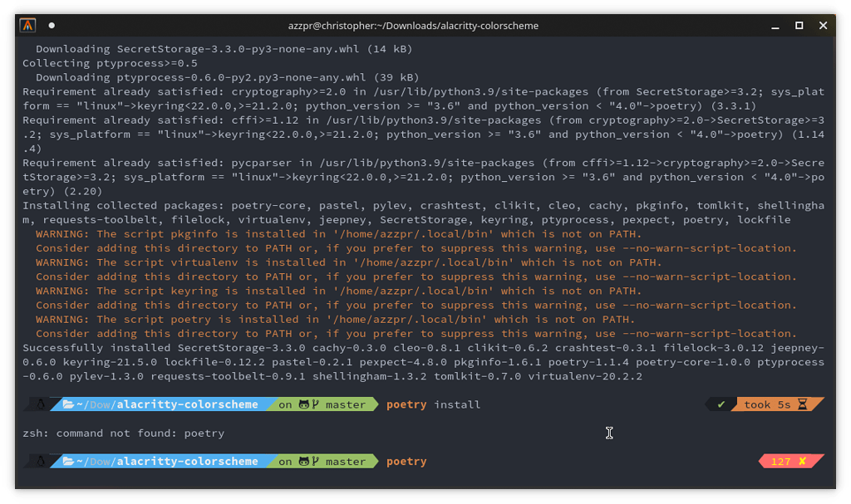851x504 pixels.
Task: Click the git branch icon beside master in bottom prompt
Action: (317, 461)
